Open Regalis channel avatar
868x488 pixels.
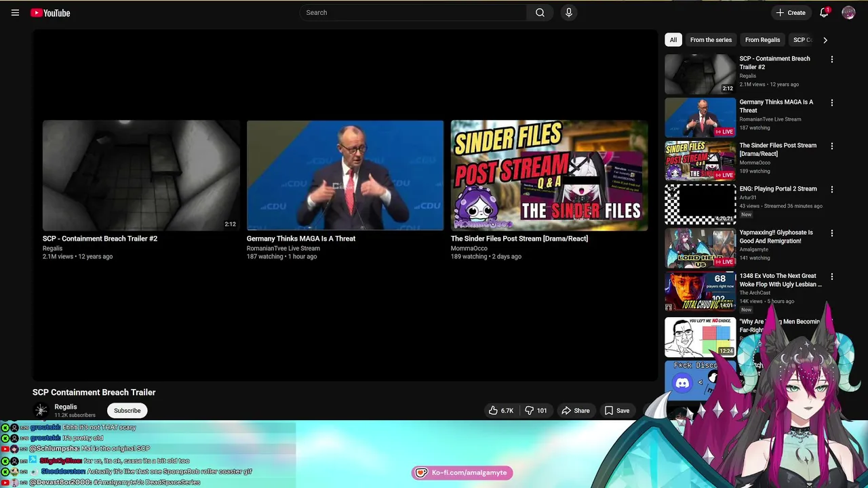[x=41, y=410]
